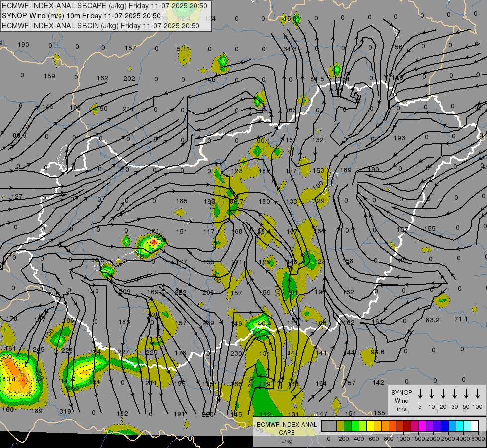Screen dimensions: 487x448
Task: Click the SBCAPE title line
Action: coord(104,6)
